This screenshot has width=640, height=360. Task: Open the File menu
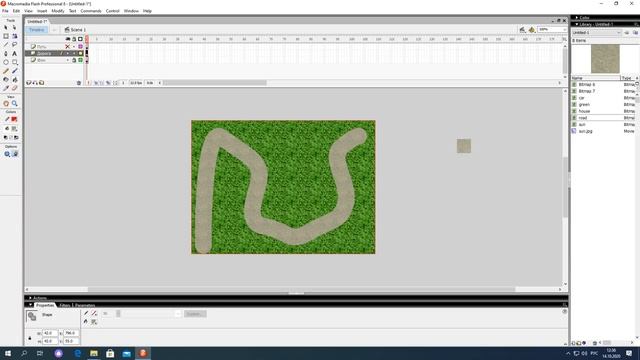pyautogui.click(x=5, y=11)
